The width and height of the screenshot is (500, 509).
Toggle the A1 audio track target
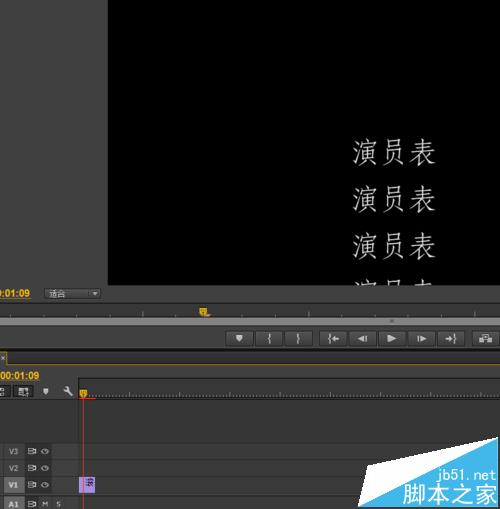13,504
